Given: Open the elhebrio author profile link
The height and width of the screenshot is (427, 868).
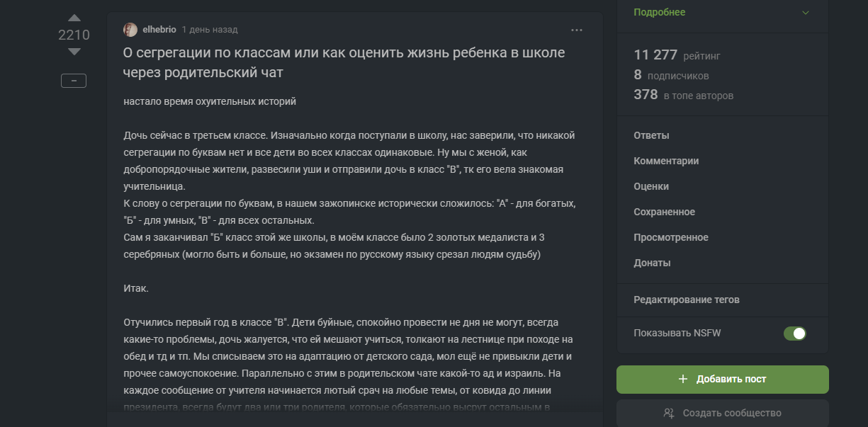Looking at the screenshot, I should coord(159,30).
